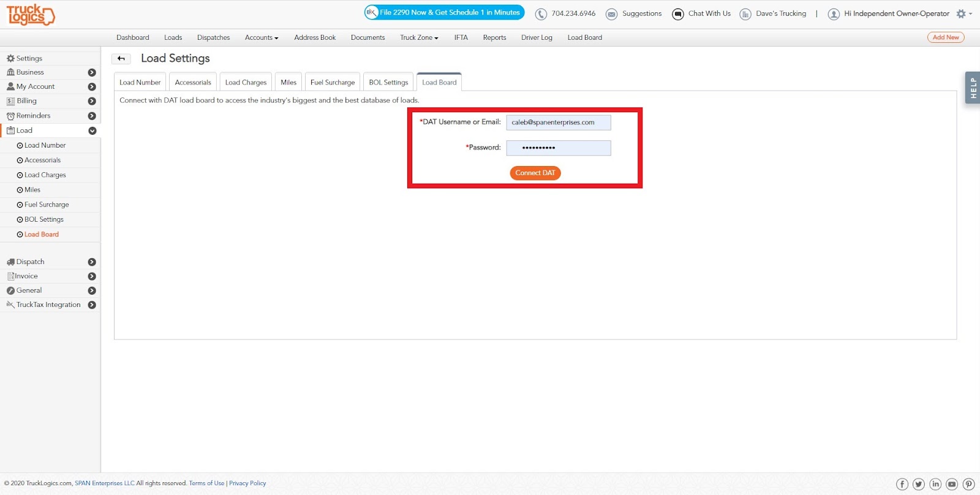980x495 pixels.
Task: Click the YouTube icon in the footer
Action: coord(952,484)
